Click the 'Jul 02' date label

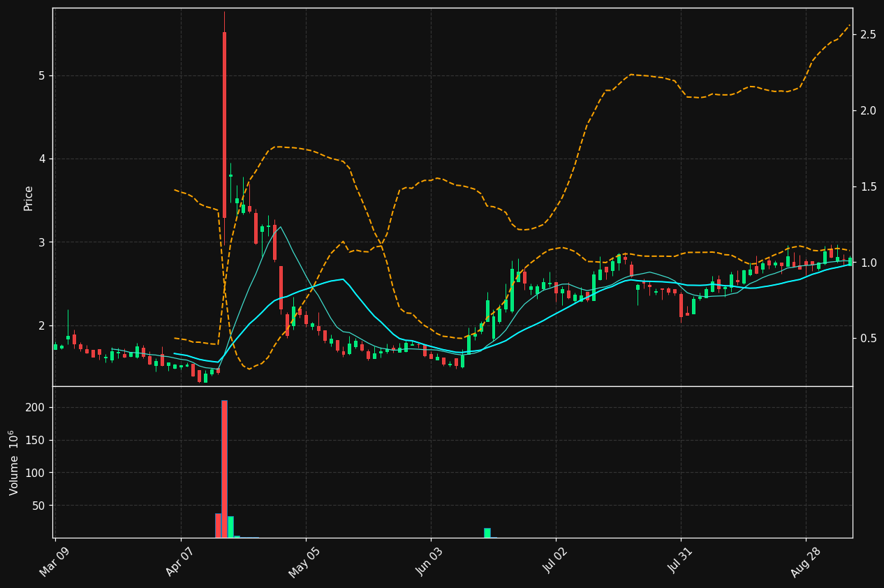coord(557,561)
